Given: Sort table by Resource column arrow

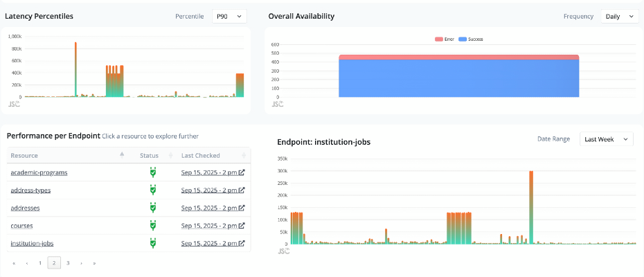Looking at the screenshot, I should click(x=122, y=155).
